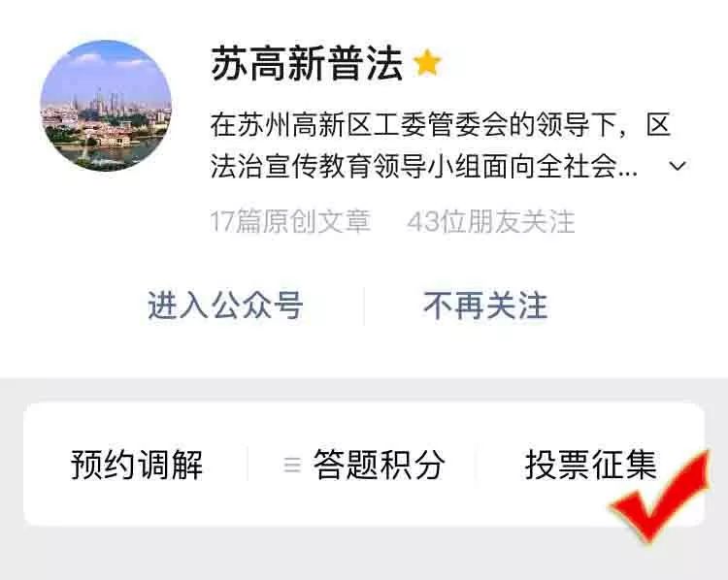Click the three-line icon beside 答题积分
Viewport: 728px width, 580px height.
[292, 465]
